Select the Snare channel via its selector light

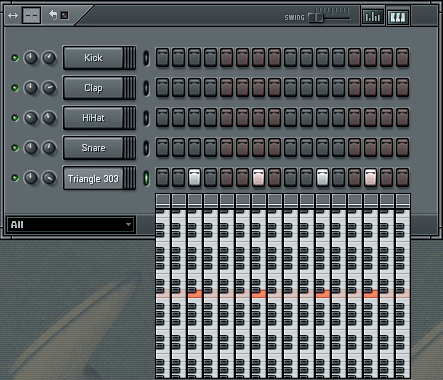[146, 148]
